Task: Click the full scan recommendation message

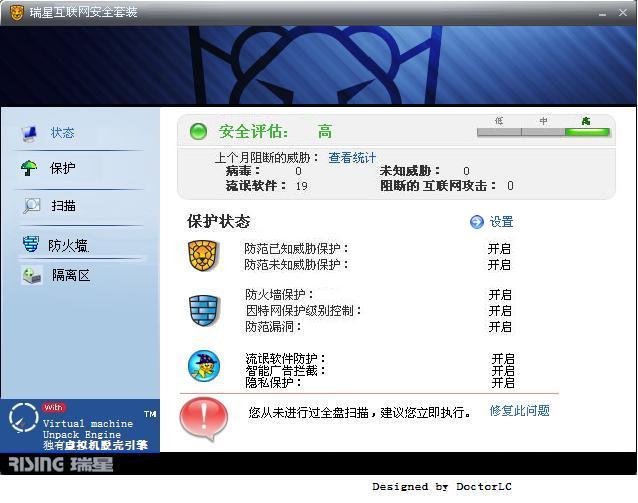Action: pyautogui.click(x=359, y=412)
